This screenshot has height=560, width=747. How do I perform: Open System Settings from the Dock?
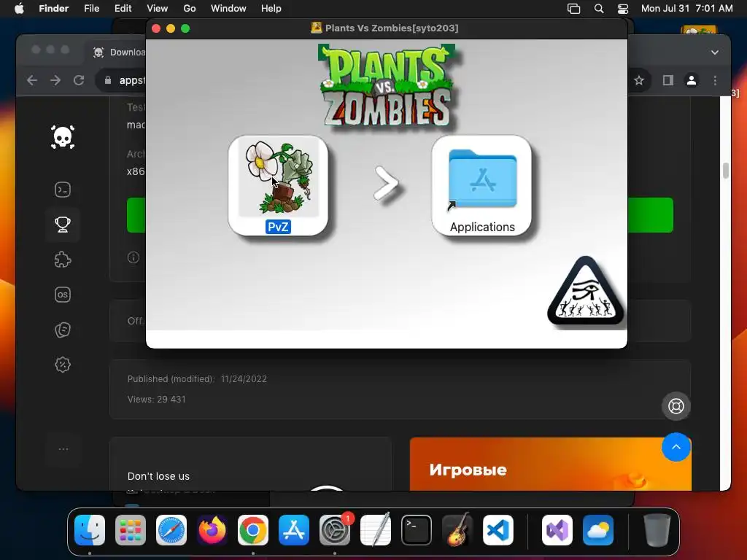(334, 530)
